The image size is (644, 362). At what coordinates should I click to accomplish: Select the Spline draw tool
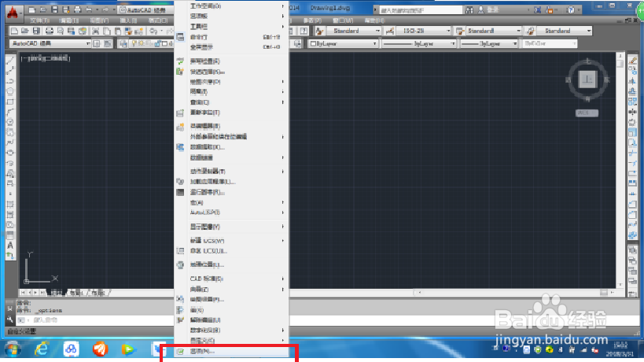click(x=10, y=142)
